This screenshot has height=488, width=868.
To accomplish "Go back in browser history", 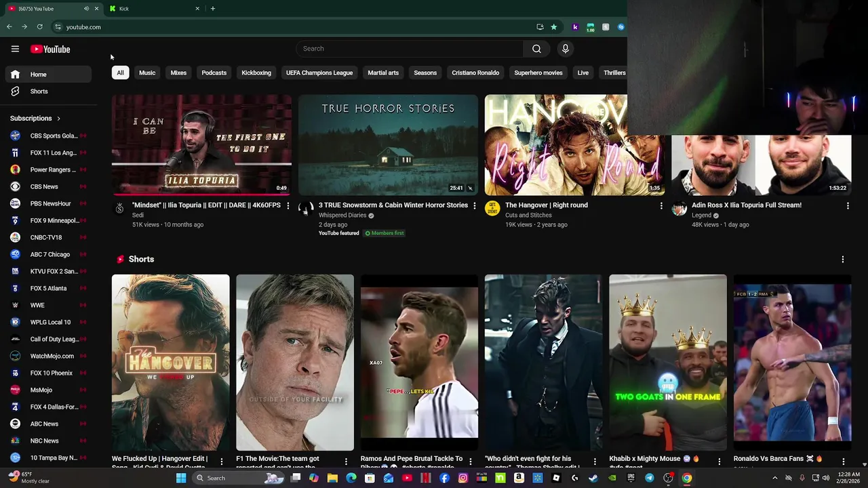I will pyautogui.click(x=9, y=27).
